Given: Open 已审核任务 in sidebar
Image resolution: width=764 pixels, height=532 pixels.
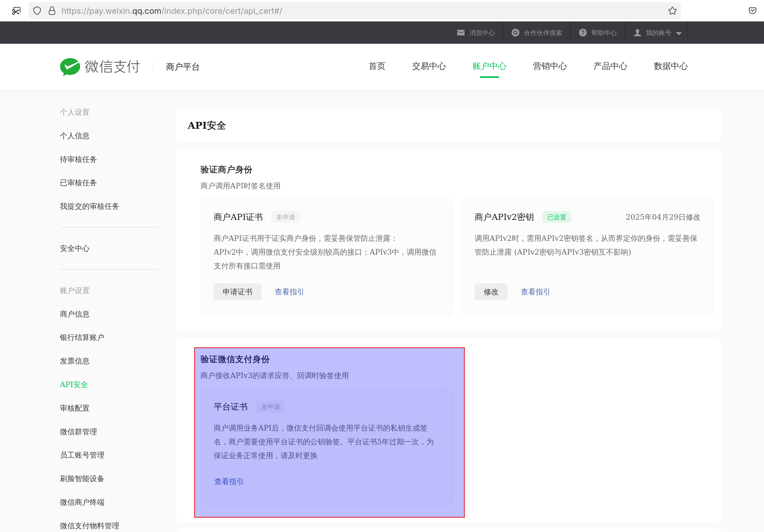Looking at the screenshot, I should tap(78, 183).
